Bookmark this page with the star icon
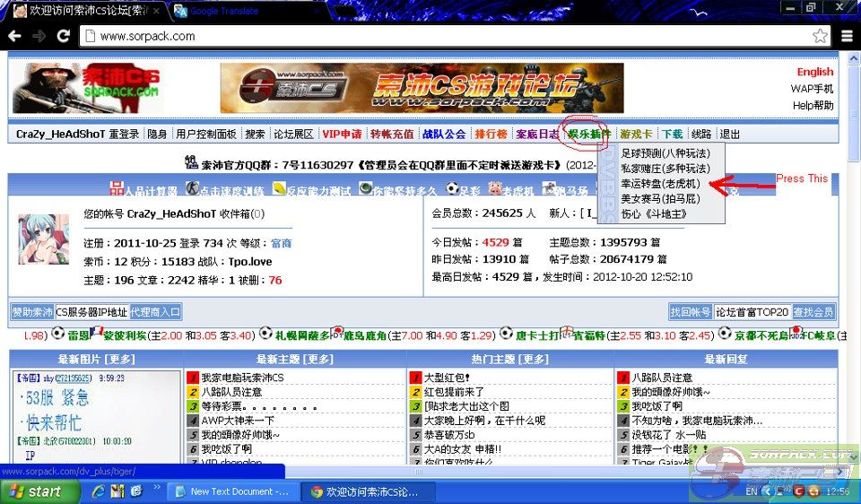This screenshot has height=504, width=861. coord(820,36)
